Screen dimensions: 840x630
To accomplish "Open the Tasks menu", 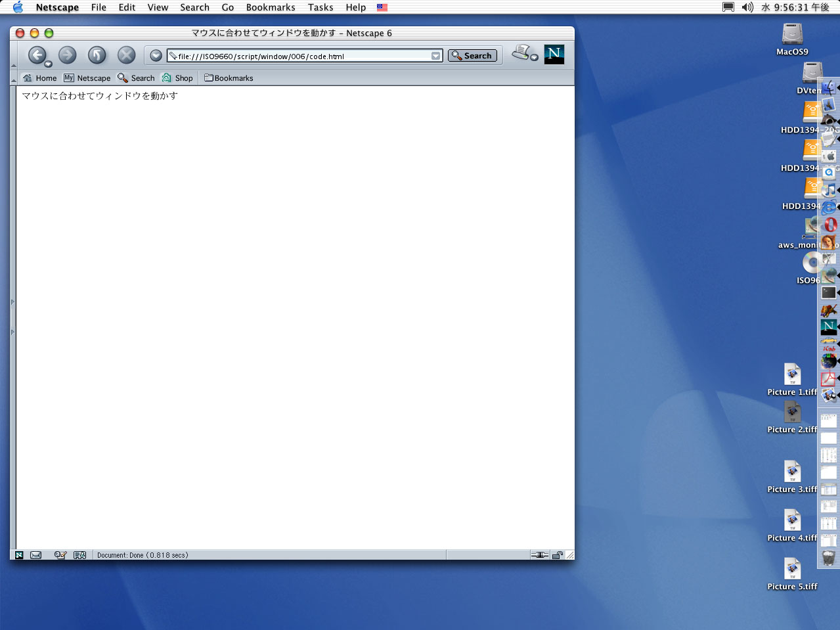I will (321, 7).
